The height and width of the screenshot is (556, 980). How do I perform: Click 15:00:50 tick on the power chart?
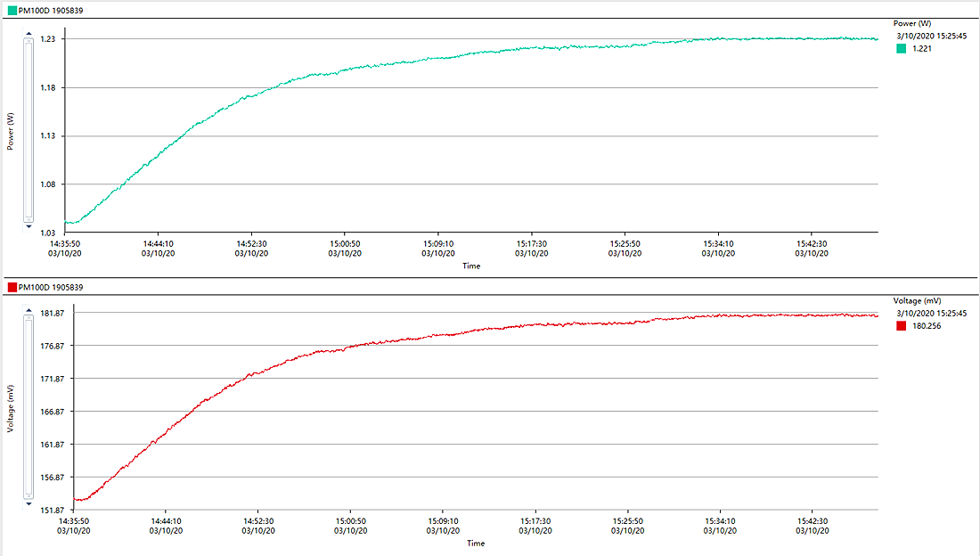pos(345,248)
